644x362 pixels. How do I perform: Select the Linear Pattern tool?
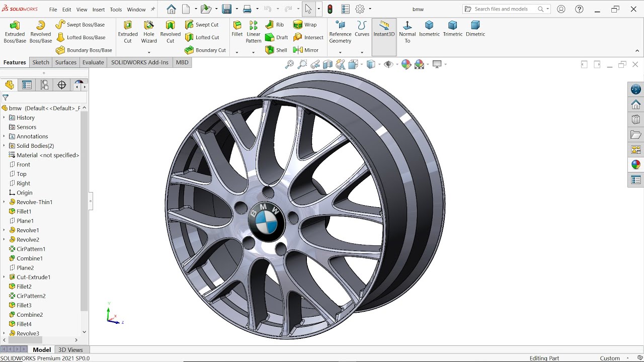254,32
